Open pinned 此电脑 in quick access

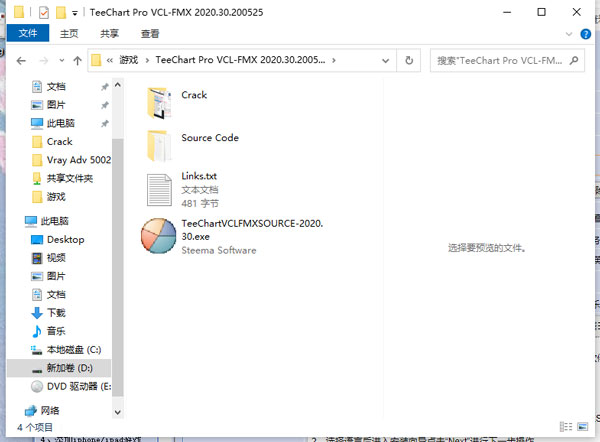coord(60,123)
